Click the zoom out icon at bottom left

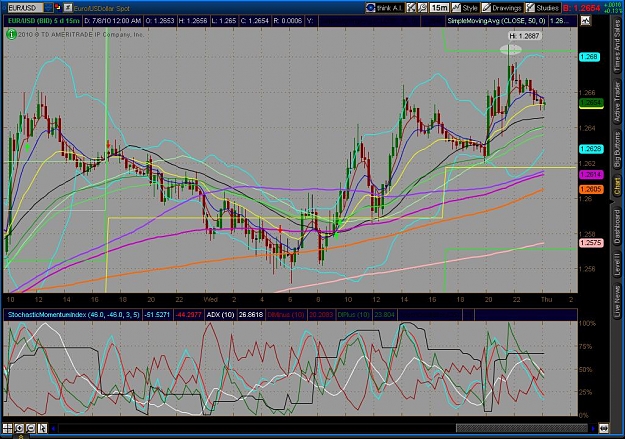(x=30, y=428)
